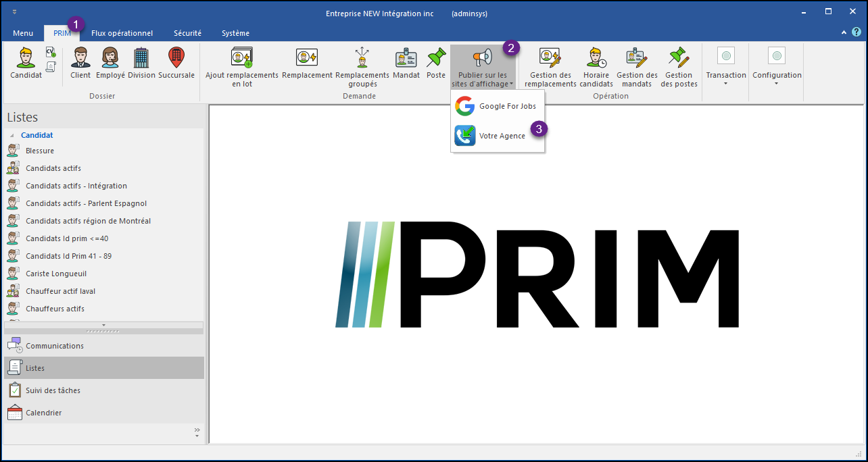The image size is (868, 462).
Task: Click the pane splitter grip dots
Action: click(x=103, y=332)
